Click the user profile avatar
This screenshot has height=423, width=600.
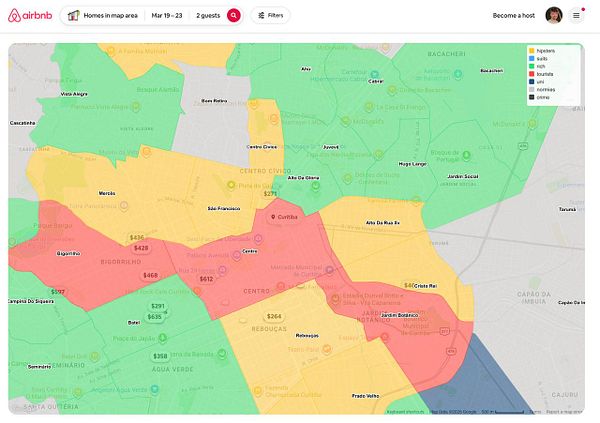(x=554, y=16)
